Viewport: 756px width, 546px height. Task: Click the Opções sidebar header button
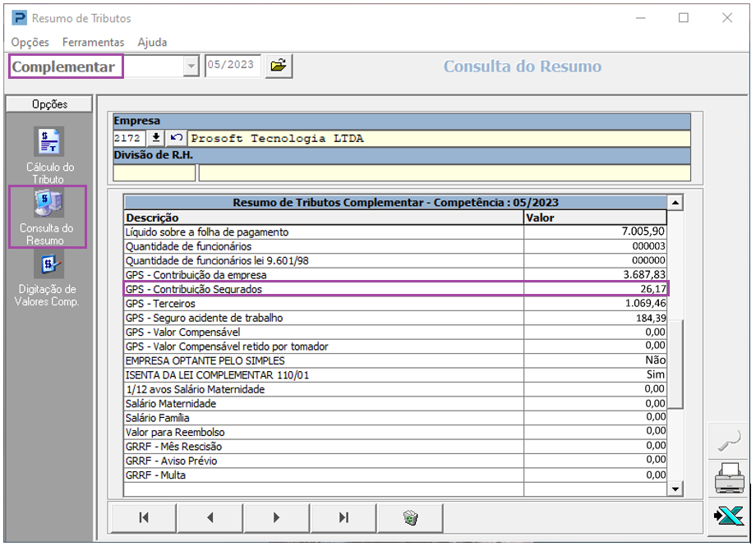[x=49, y=104]
